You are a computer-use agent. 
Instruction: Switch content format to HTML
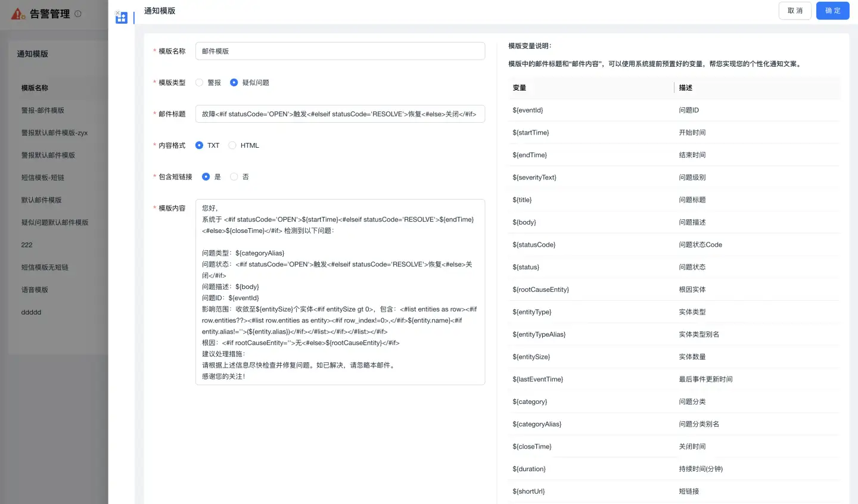[232, 145]
